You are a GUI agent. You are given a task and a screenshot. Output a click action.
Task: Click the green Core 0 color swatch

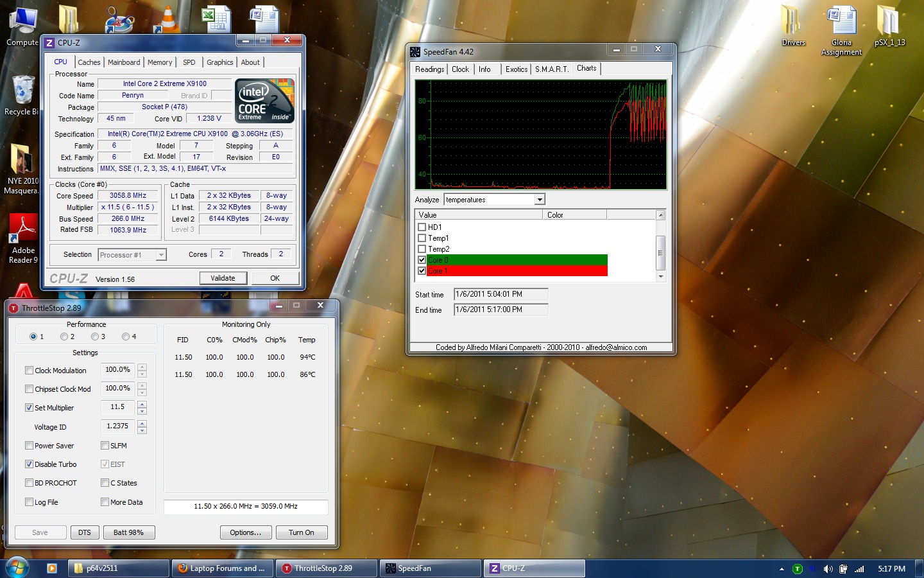[517, 259]
